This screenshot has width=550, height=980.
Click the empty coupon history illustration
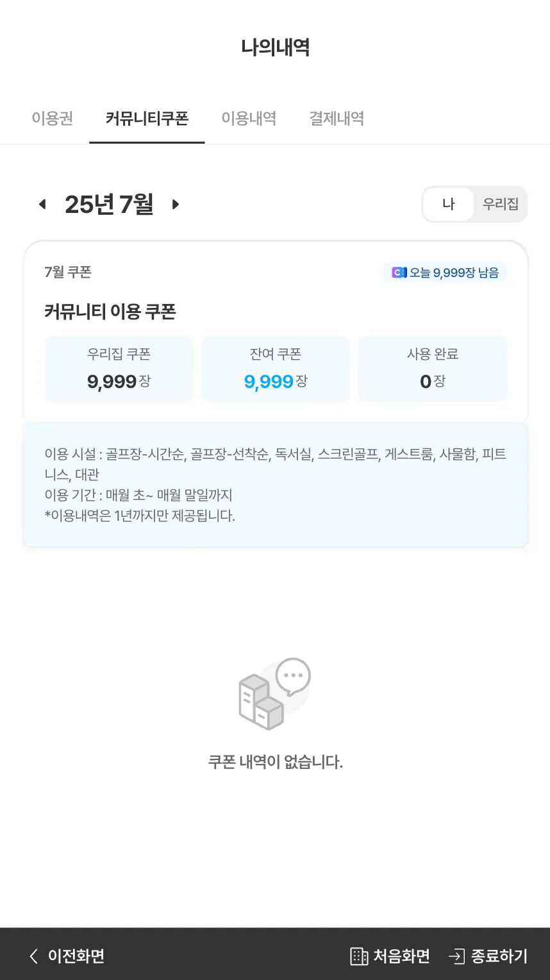click(x=274, y=694)
